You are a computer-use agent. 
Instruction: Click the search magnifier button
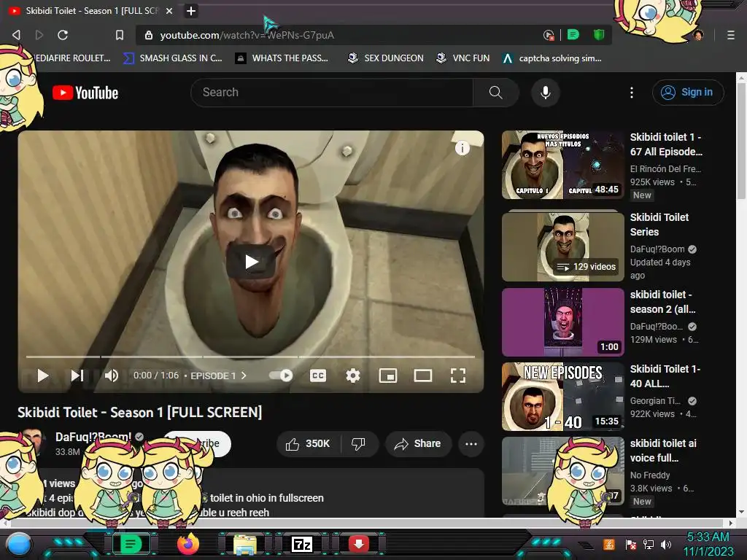[496, 93]
